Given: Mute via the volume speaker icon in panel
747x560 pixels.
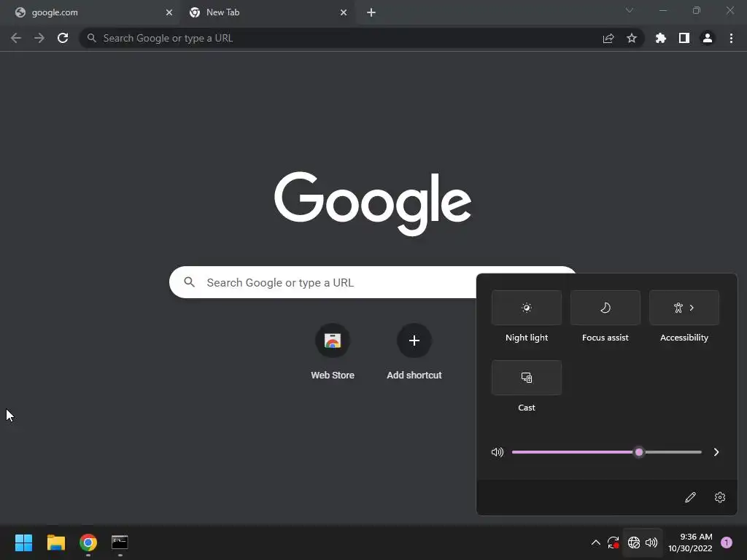Looking at the screenshot, I should tap(498, 452).
